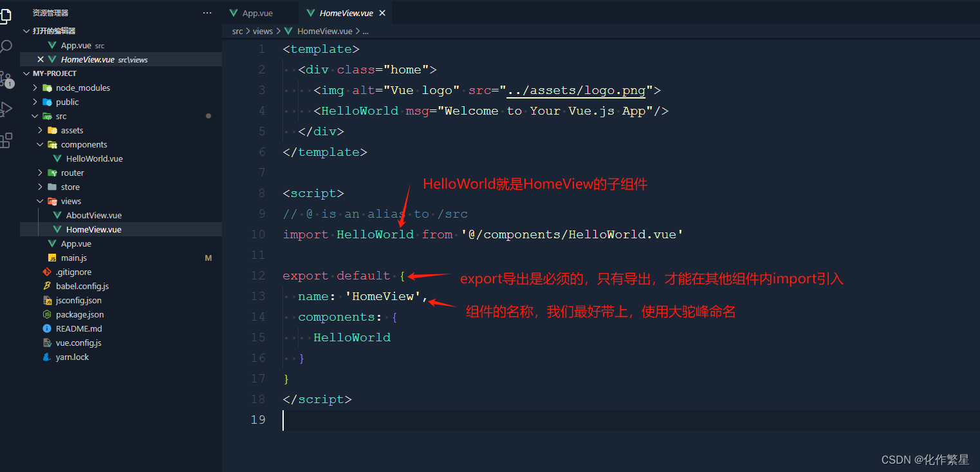Open the Source Control activity bar icon
Viewport: 980px width, 472px height.
point(6,79)
